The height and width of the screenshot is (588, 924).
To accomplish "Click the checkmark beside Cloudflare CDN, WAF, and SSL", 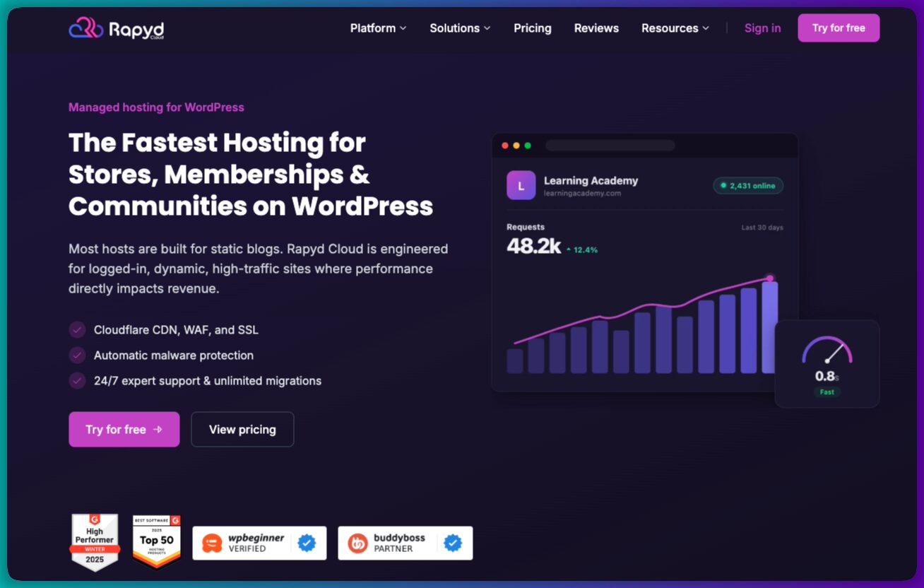I will click(77, 330).
